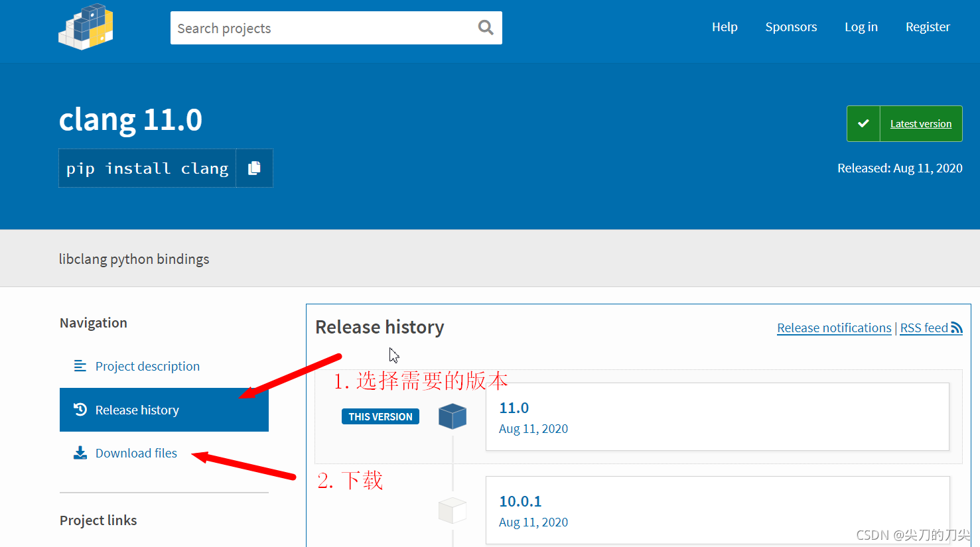Click the Release history heading
The width and height of the screenshot is (980, 547).
pos(380,327)
